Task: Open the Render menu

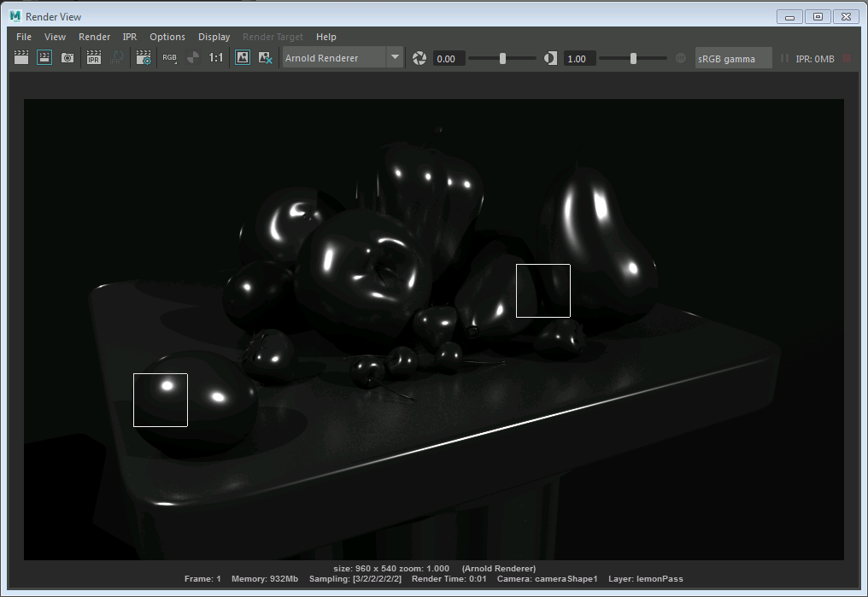Action: (x=94, y=37)
